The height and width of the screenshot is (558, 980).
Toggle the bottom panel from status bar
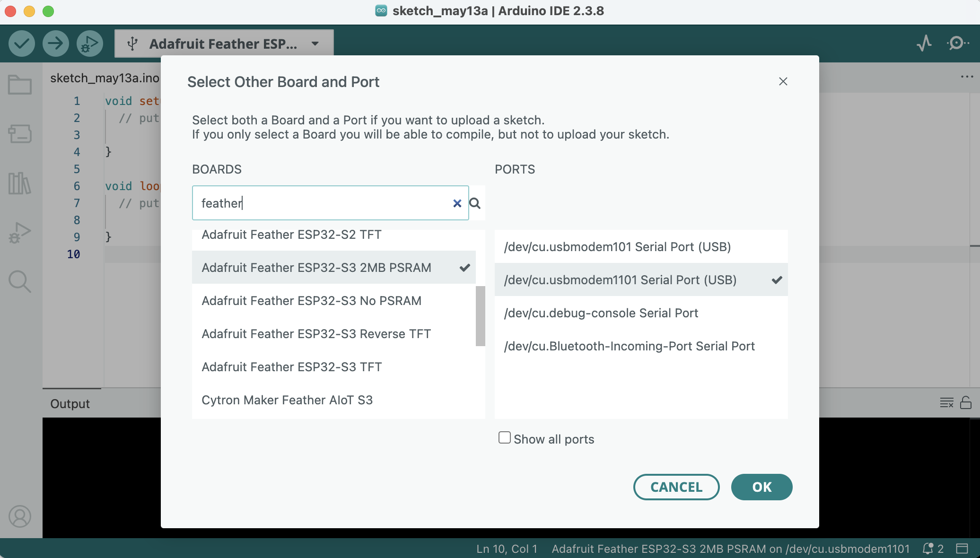tap(962, 549)
